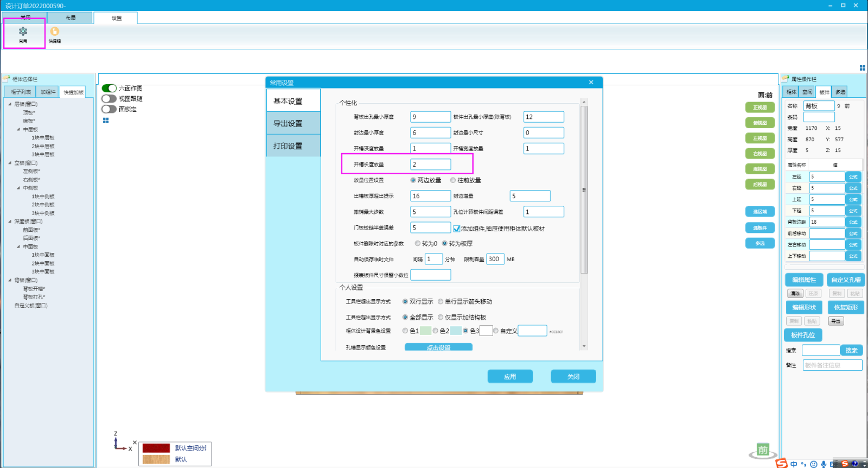Switch IME Chinese mode 中 indicator
Image resolution: width=868 pixels, height=468 pixels.
(794, 464)
